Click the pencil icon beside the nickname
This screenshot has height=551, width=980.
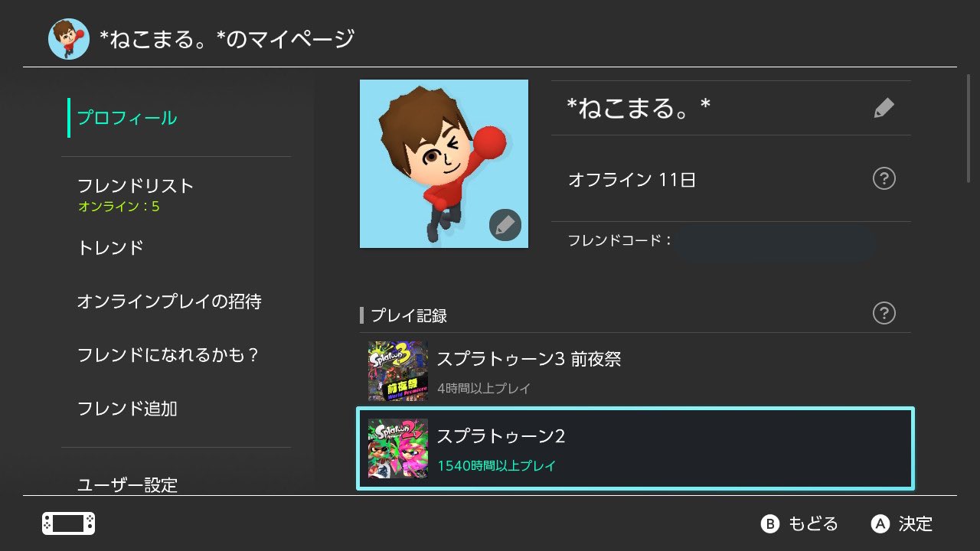click(x=884, y=108)
